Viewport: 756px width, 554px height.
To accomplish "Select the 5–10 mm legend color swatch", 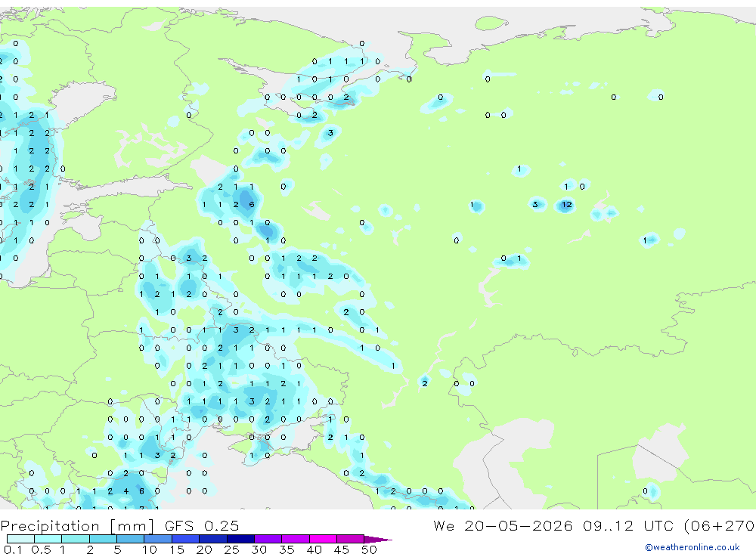I will pos(131,539).
